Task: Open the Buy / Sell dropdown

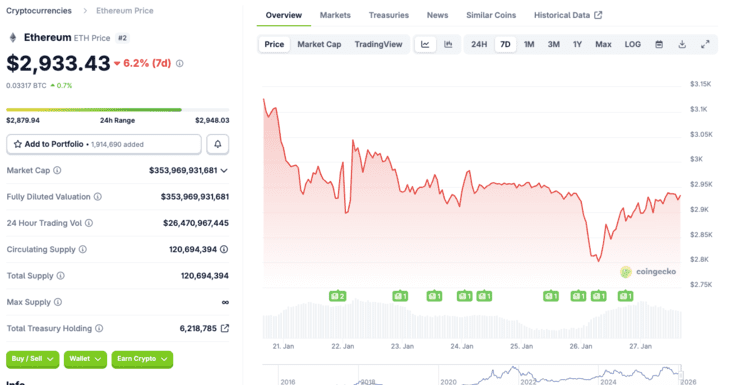Action: coord(33,359)
